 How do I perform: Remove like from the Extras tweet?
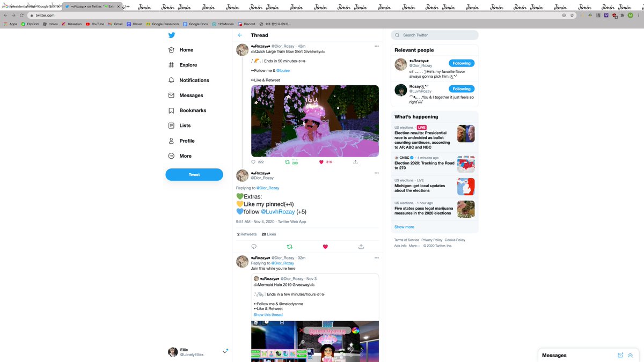pyautogui.click(x=325, y=247)
